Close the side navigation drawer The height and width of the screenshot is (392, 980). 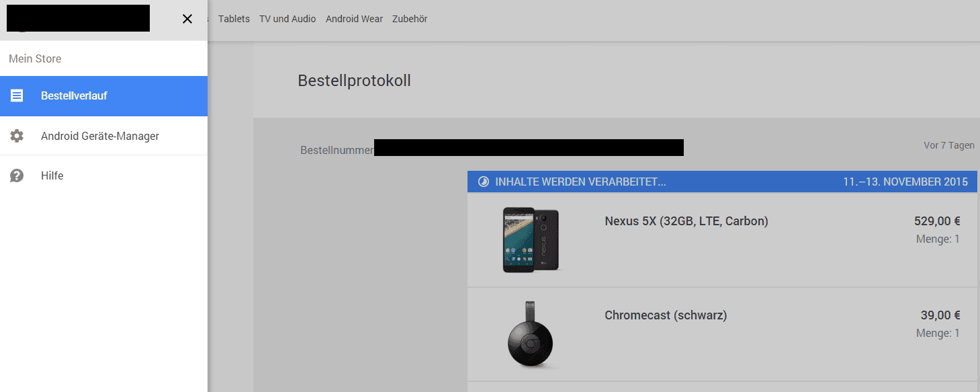[187, 19]
